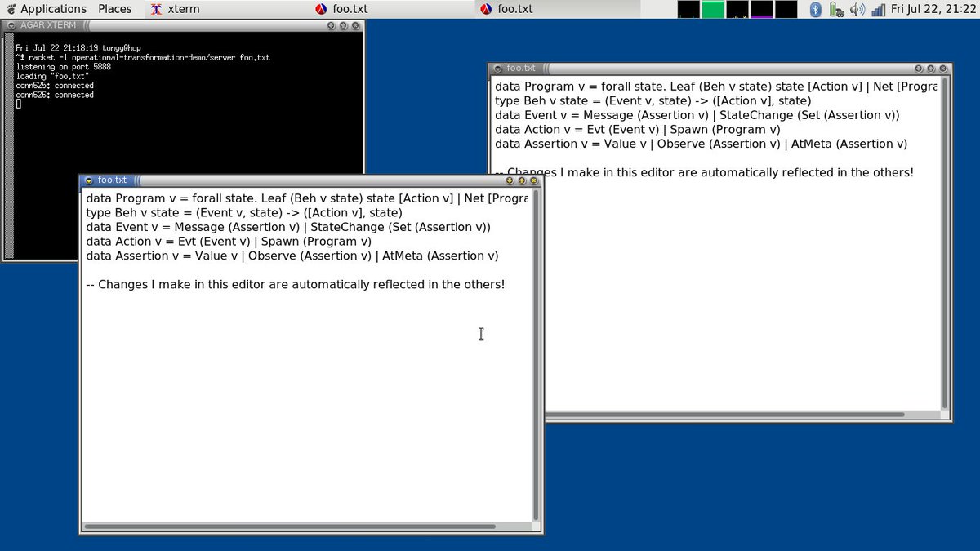Click the purple-lined system monitor graph
This screenshot has width=980, height=551.
pyautogui.click(x=762, y=9)
